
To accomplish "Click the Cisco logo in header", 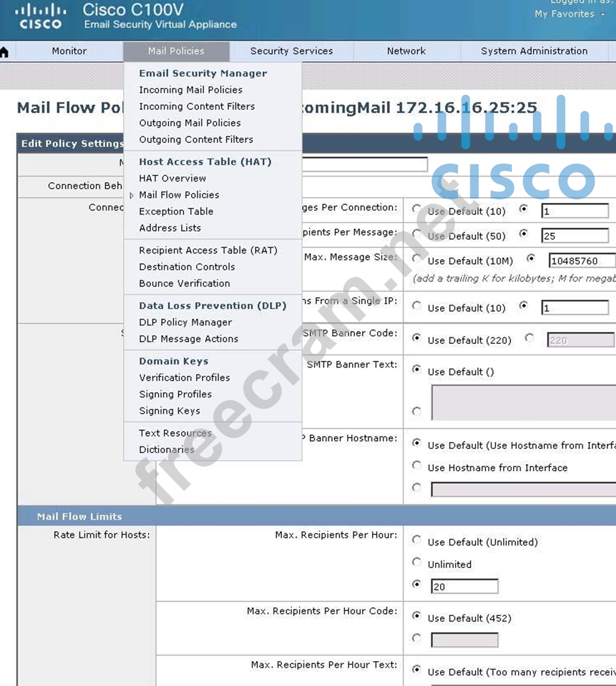I will click(41, 17).
